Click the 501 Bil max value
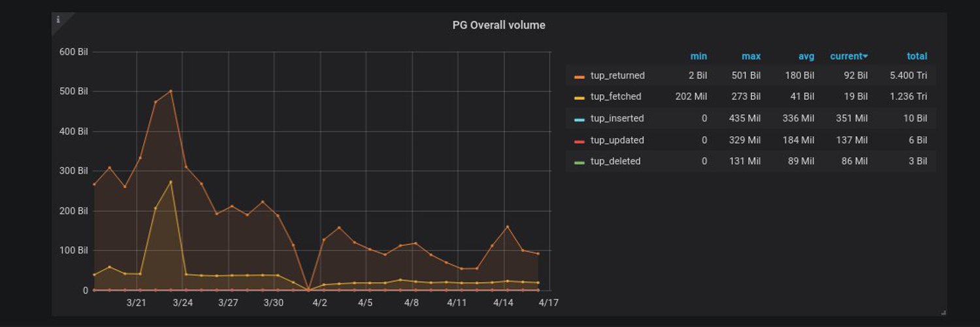This screenshot has height=327, width=980. 746,76
